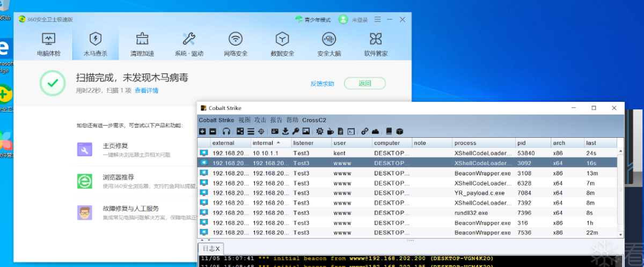
Task: Open screenshots picture icon
Action: pos(306,131)
